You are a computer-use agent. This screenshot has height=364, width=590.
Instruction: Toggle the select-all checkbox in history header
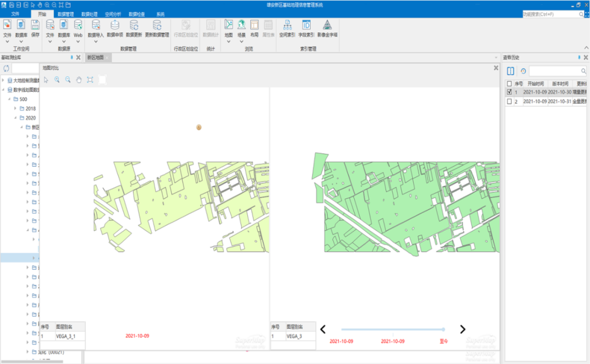(510, 83)
